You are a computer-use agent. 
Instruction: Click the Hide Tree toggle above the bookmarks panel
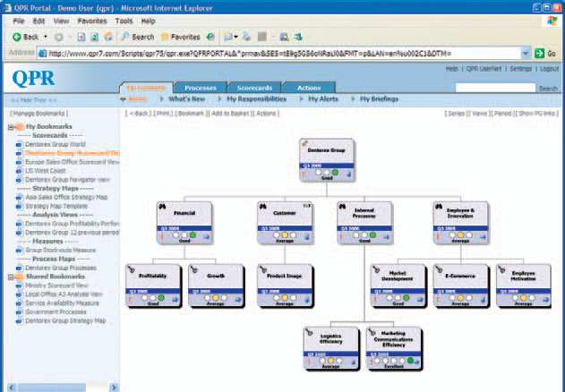point(33,100)
